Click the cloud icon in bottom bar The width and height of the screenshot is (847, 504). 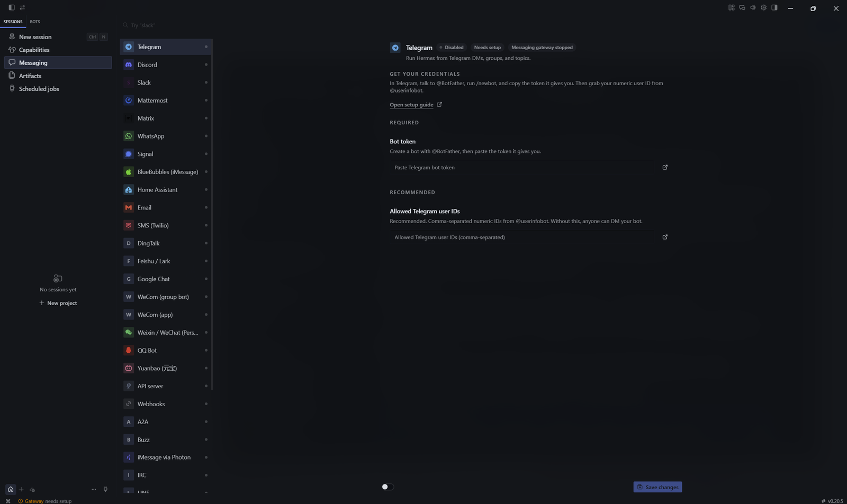(x=32, y=490)
